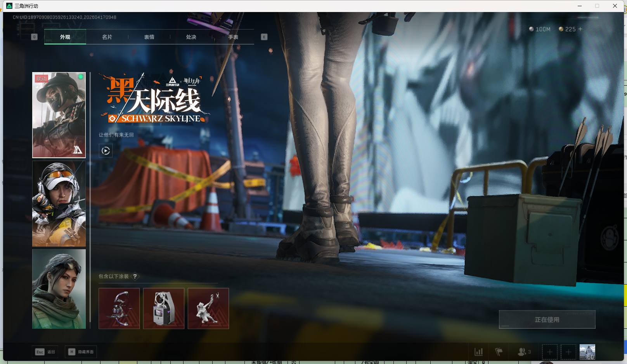Select the masked 联动 skin thumbnail
This screenshot has width=627, height=364.
click(59, 115)
